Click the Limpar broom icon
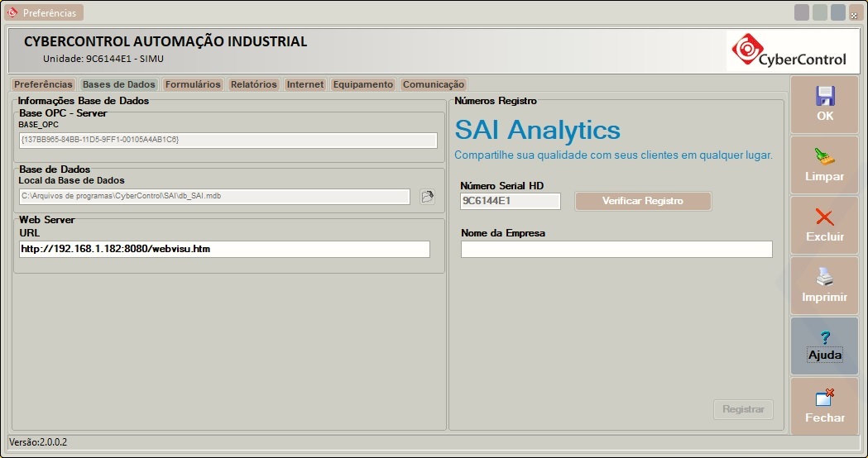The height and width of the screenshot is (458, 868). click(x=824, y=156)
